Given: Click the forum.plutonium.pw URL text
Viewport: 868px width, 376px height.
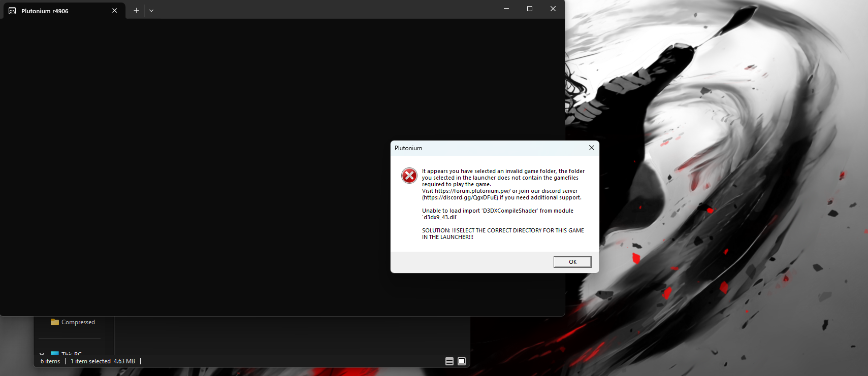Looking at the screenshot, I should tap(472, 191).
